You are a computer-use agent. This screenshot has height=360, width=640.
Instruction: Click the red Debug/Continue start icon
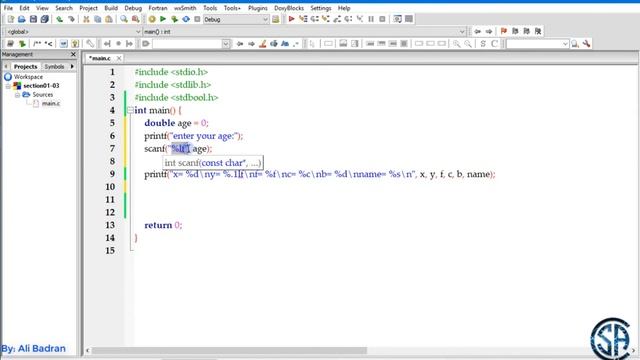pyautogui.click(x=291, y=19)
